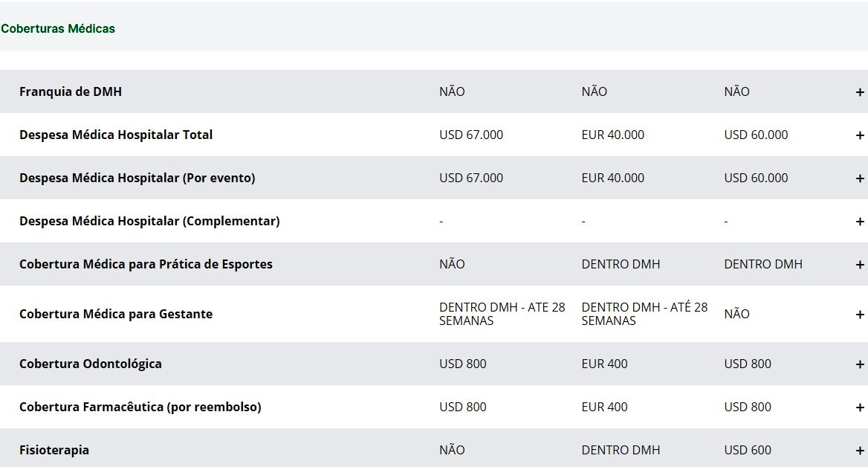The image size is (868, 467).
Task: Click the Cobertura Médica para Gestante label
Action: point(116,314)
